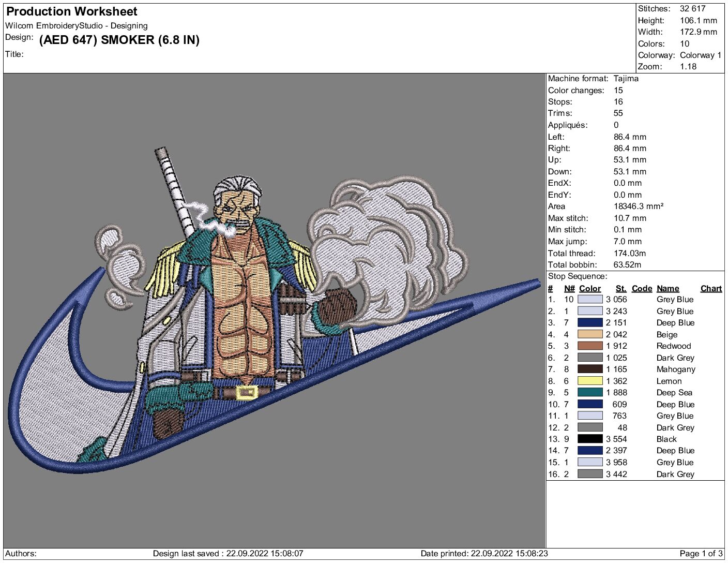Click the Color changes value '15'
Screen dimensions: 728x563
(x=618, y=90)
